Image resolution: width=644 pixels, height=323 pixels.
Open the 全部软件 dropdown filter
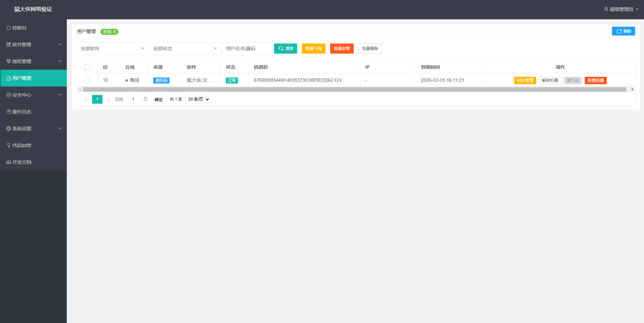[112, 48]
